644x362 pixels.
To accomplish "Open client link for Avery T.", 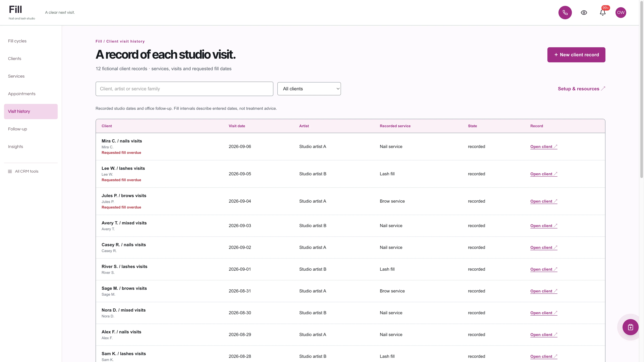I will coord(544,226).
